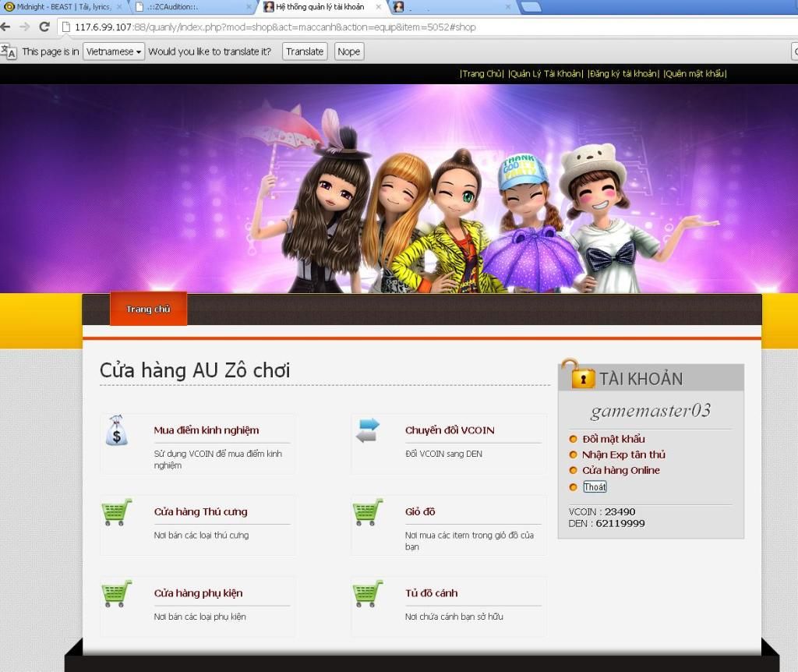Viewport: 798px width, 672px height.
Task: Open Tủ đồ cánh link
Action: pyautogui.click(x=431, y=593)
